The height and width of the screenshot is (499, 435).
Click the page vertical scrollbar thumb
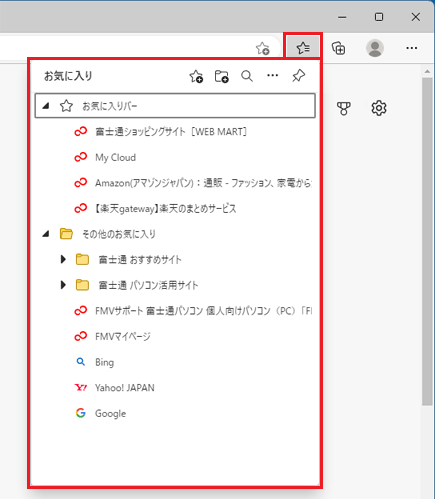tap(427, 242)
